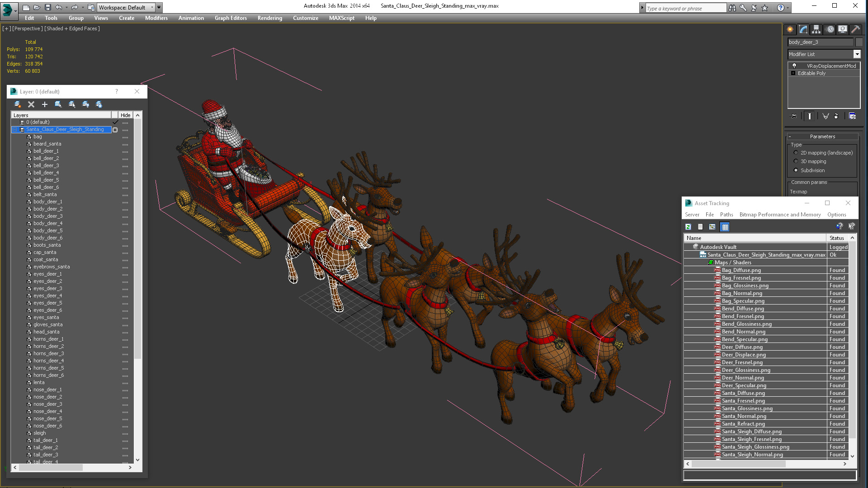Open the Motion command panel tab

(830, 29)
